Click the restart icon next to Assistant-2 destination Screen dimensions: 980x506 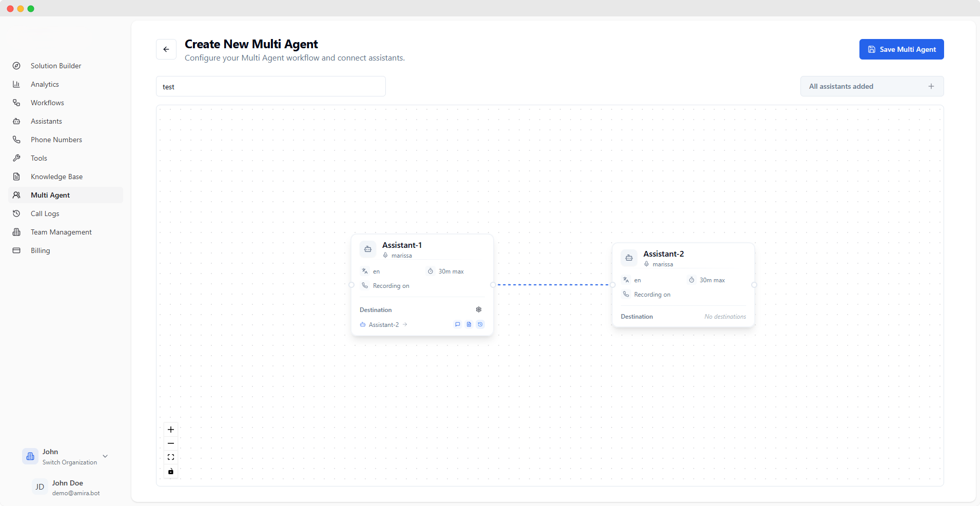[x=480, y=324]
